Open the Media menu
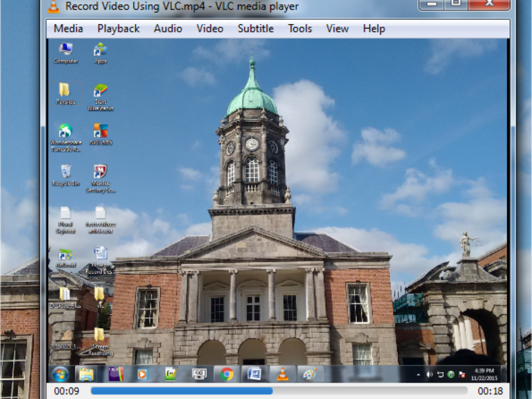The height and width of the screenshot is (399, 532). click(68, 29)
